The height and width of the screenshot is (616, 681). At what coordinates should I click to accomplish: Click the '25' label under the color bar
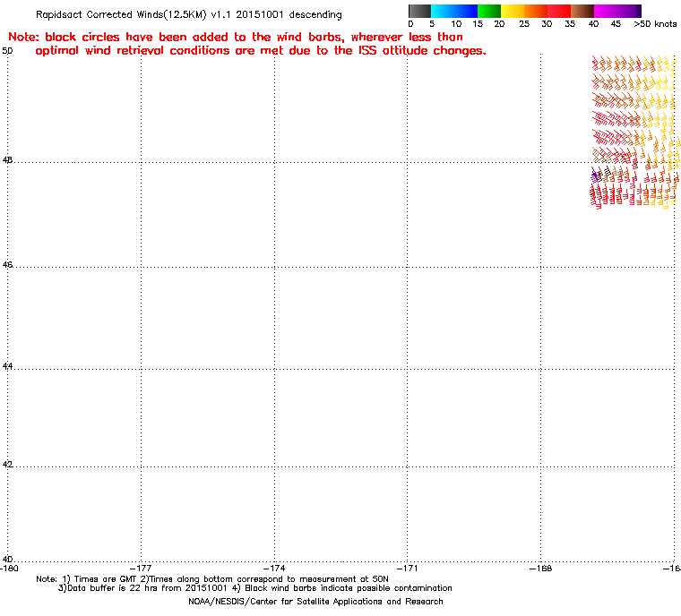524,24
